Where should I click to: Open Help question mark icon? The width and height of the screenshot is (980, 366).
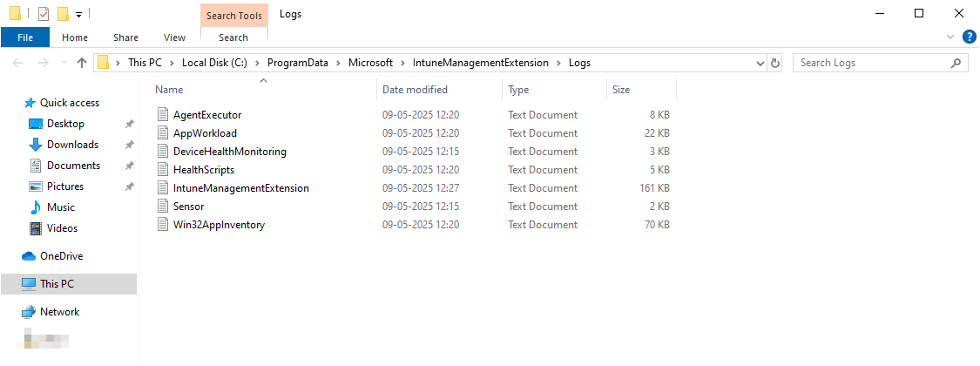(x=969, y=37)
